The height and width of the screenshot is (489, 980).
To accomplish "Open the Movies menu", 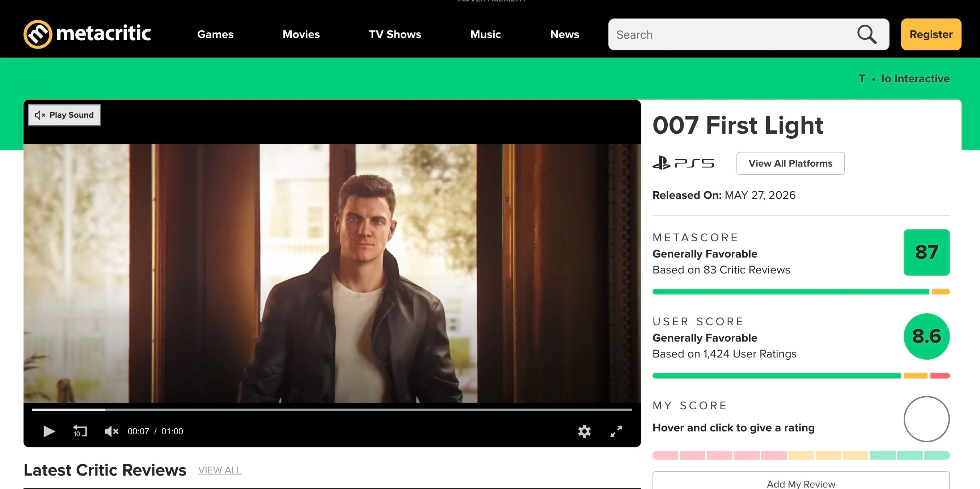I will coord(301,34).
